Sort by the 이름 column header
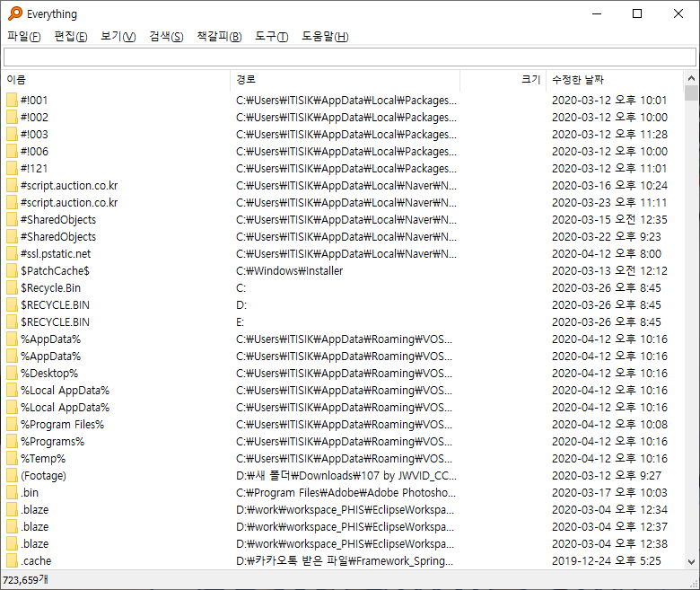700x590 pixels. tap(116, 80)
